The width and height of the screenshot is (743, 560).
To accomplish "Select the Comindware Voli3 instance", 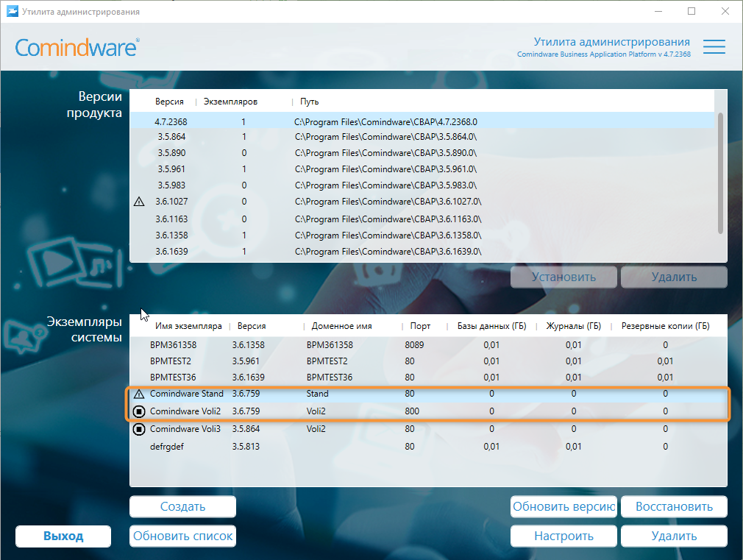I will (428, 429).
